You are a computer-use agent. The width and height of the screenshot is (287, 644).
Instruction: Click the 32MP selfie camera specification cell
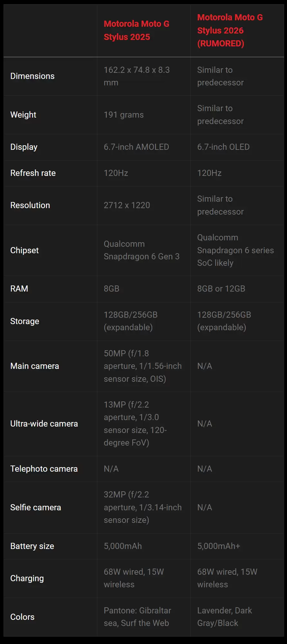(143, 507)
